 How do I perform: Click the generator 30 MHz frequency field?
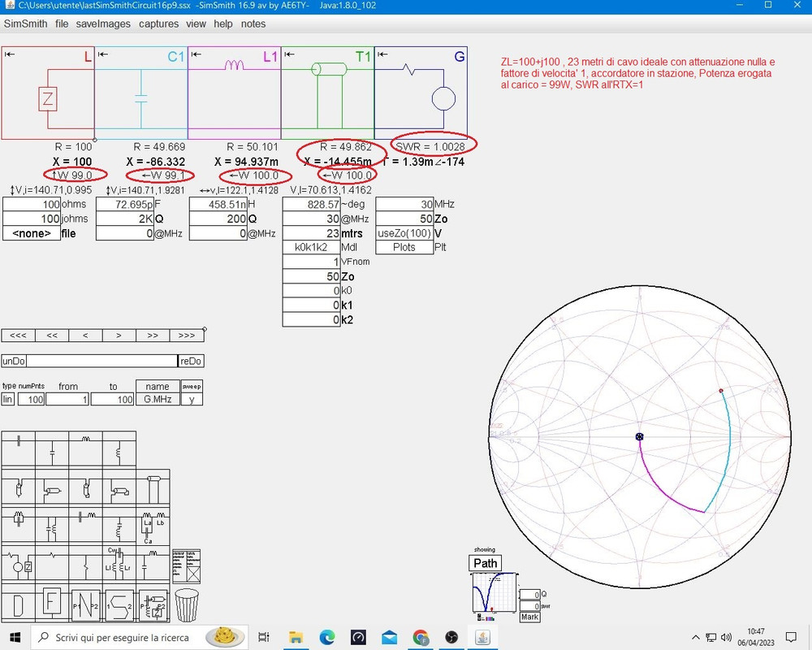pyautogui.click(x=404, y=204)
